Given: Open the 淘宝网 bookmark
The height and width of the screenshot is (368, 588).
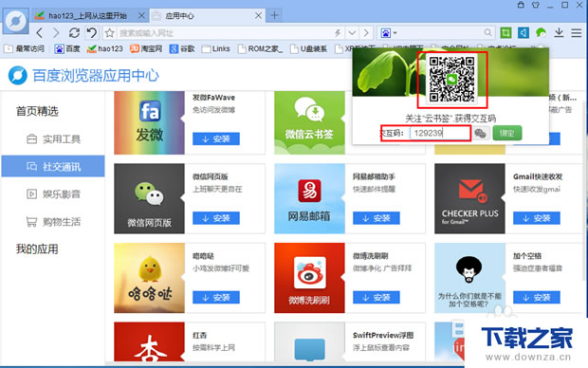Looking at the screenshot, I should click(x=146, y=48).
